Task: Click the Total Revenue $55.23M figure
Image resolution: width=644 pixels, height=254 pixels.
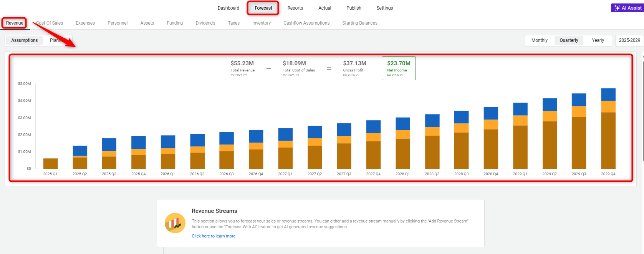Action: (242, 63)
